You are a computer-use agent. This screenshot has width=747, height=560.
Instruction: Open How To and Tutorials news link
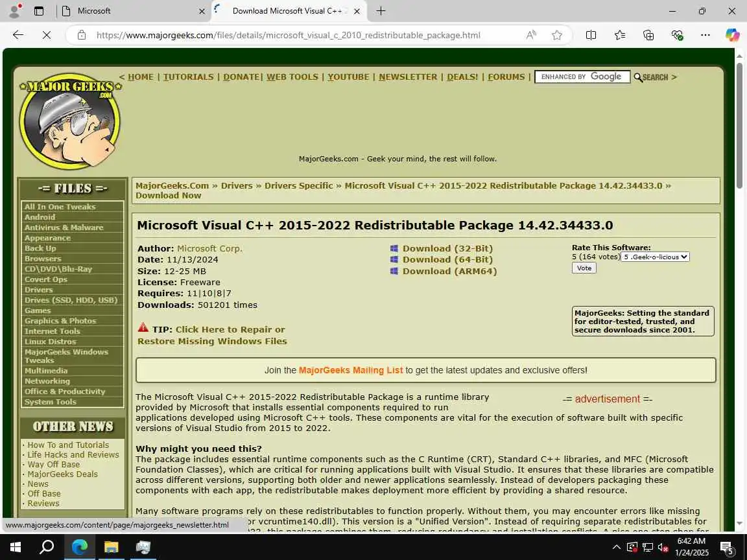pos(68,445)
